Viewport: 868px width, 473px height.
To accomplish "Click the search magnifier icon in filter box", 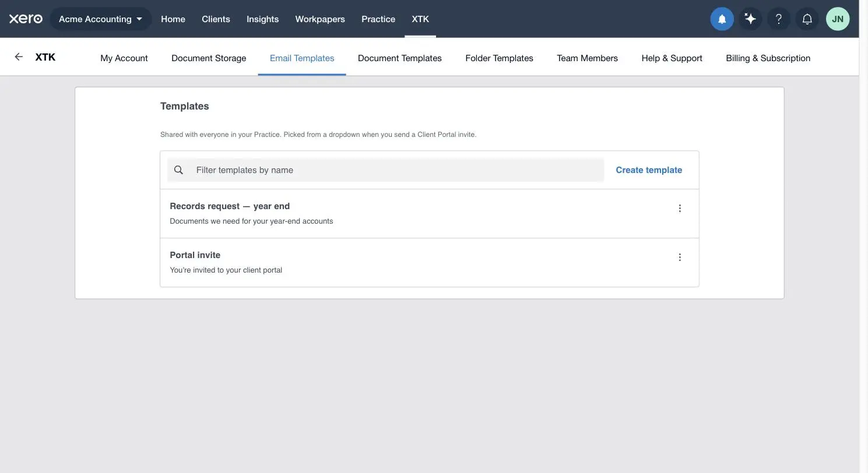I will click(x=179, y=170).
